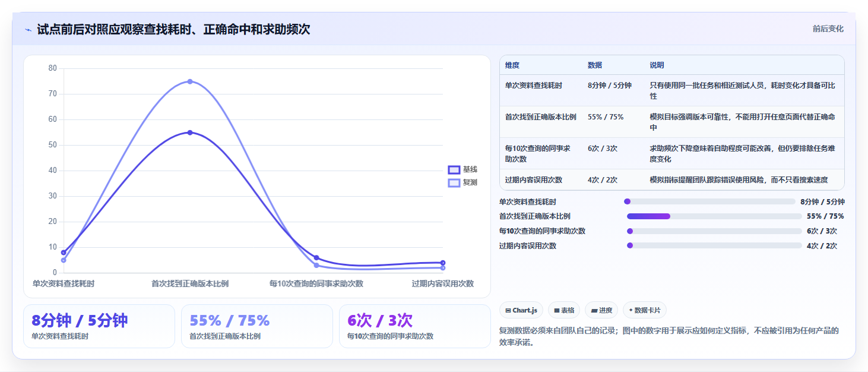Screen dimensions: 868x372
Task: Select the Chart.js tag chip
Action: (521, 310)
